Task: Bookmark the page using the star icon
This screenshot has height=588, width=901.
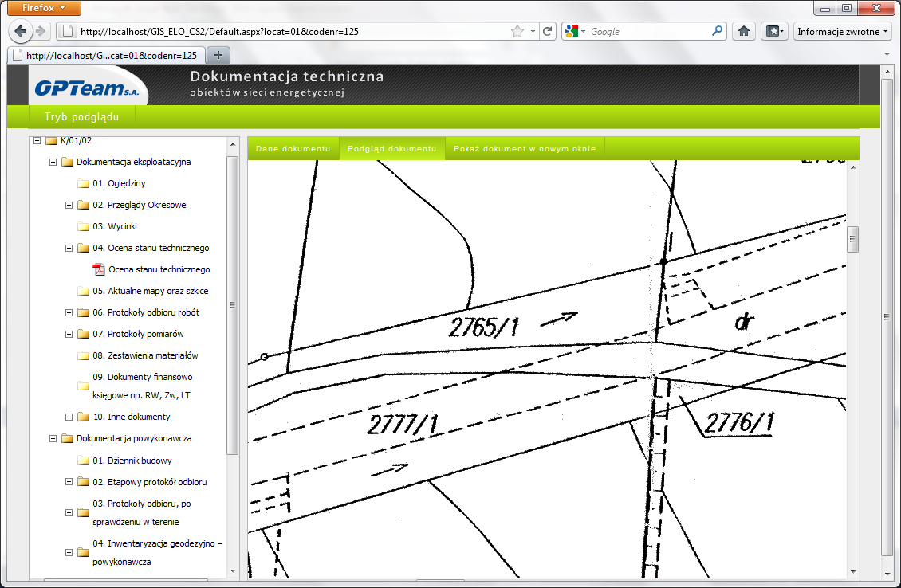Action: (x=517, y=32)
